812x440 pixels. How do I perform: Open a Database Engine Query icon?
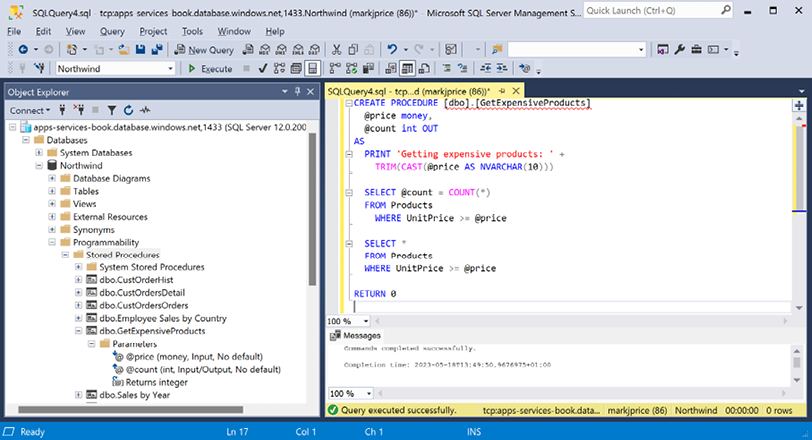coord(248,50)
